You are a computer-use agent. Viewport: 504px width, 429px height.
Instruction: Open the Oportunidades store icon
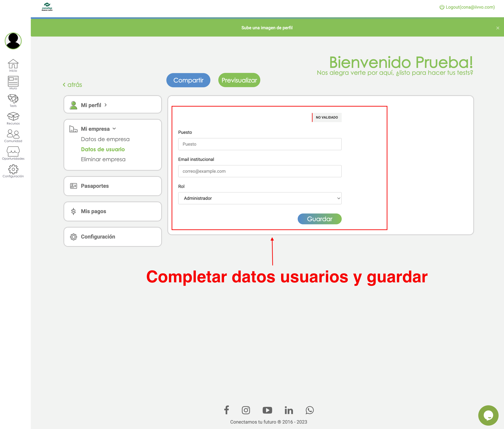click(13, 151)
